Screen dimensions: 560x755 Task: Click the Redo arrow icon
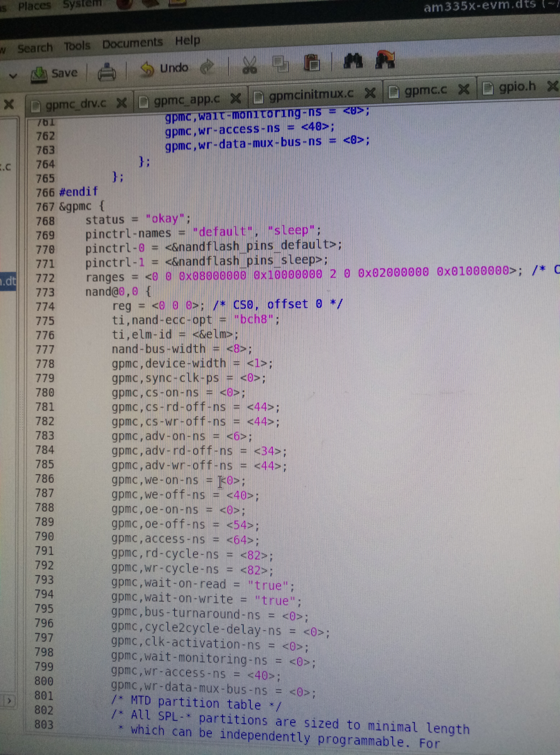[x=207, y=66]
